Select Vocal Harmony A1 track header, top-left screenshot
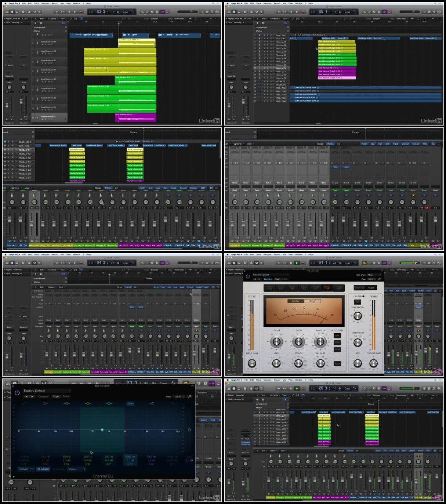The height and width of the screenshot is (504, 446). [x=49, y=43]
